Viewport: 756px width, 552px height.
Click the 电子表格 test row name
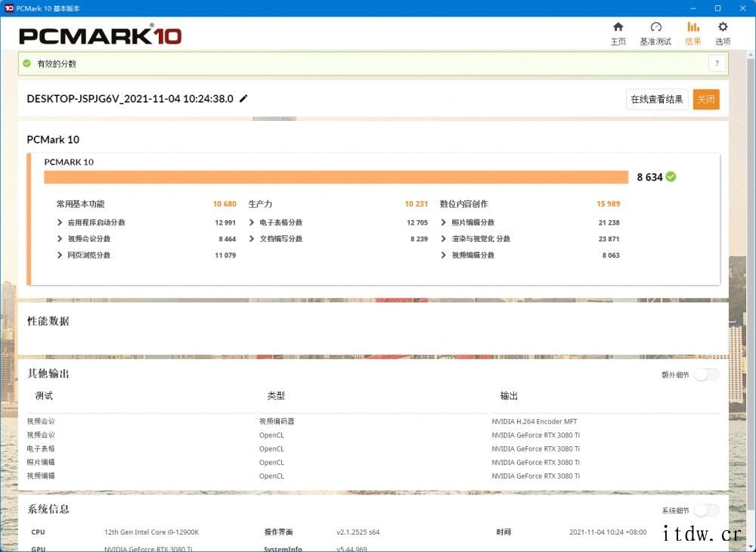pos(41,448)
